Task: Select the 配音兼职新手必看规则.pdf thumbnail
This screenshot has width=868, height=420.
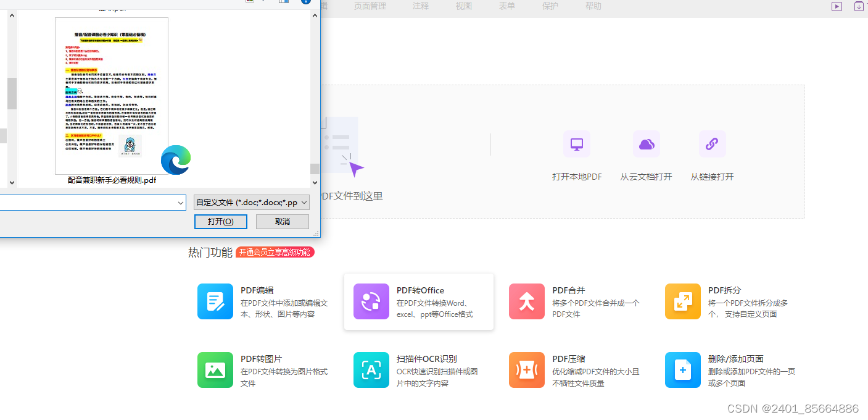Action: pos(112,96)
